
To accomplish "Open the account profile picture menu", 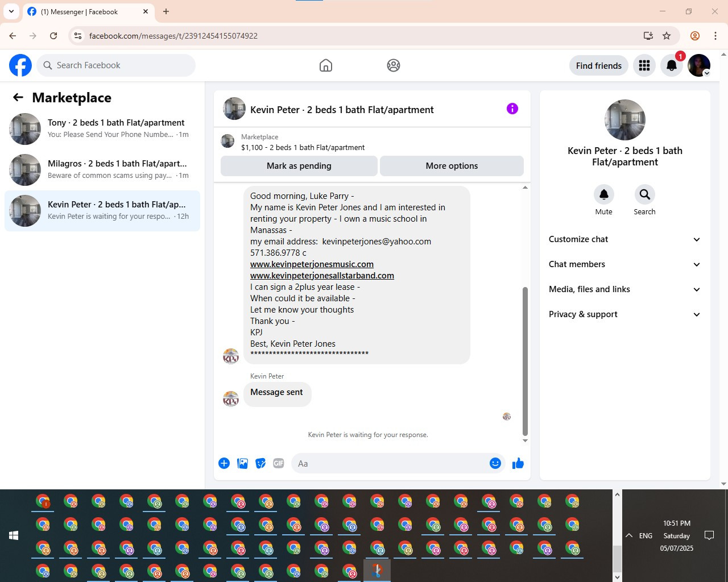I will click(699, 65).
